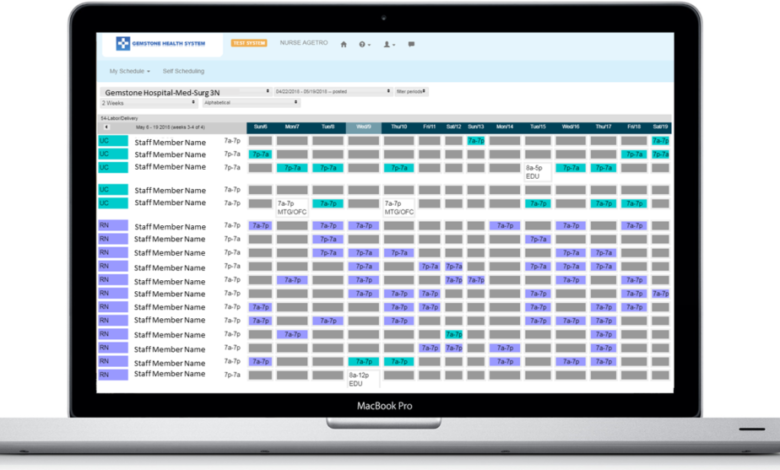
Task: Select the highlighted Wed/9 column header
Action: pyautogui.click(x=363, y=127)
